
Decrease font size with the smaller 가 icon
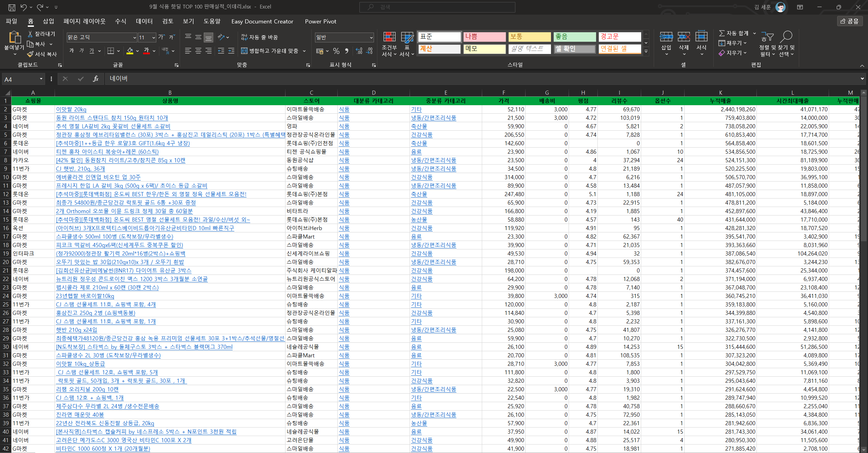(172, 37)
